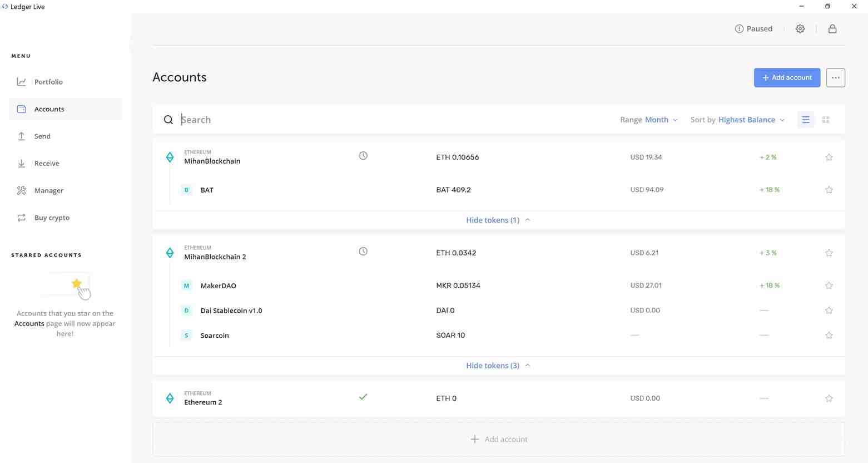868x463 pixels.
Task: Open the Dai Stablecoin v1.0 token name
Action: 231,311
